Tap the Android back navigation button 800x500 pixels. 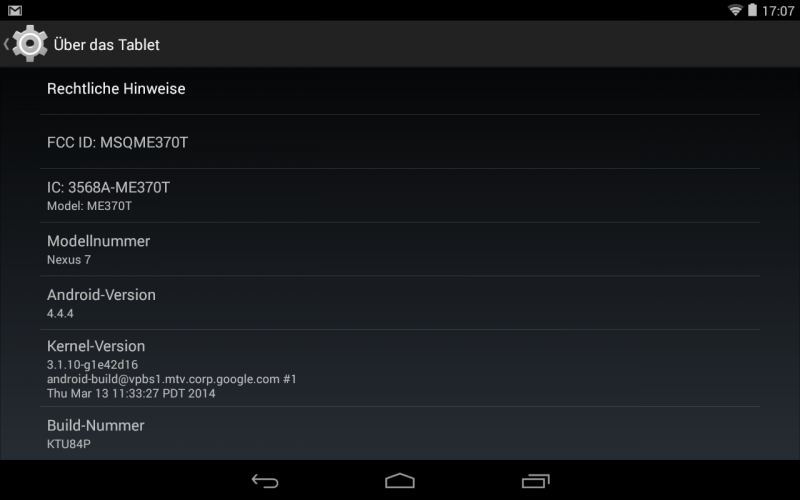click(x=265, y=481)
